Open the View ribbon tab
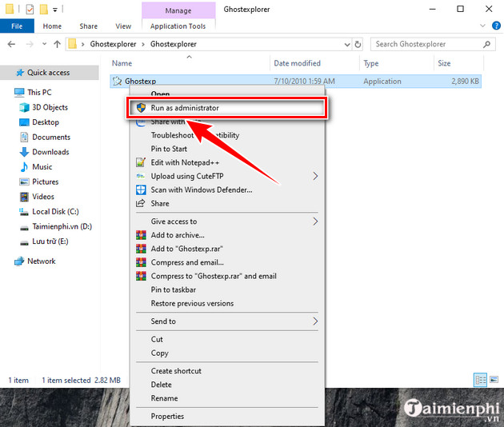This screenshot has width=504, height=427. click(123, 26)
